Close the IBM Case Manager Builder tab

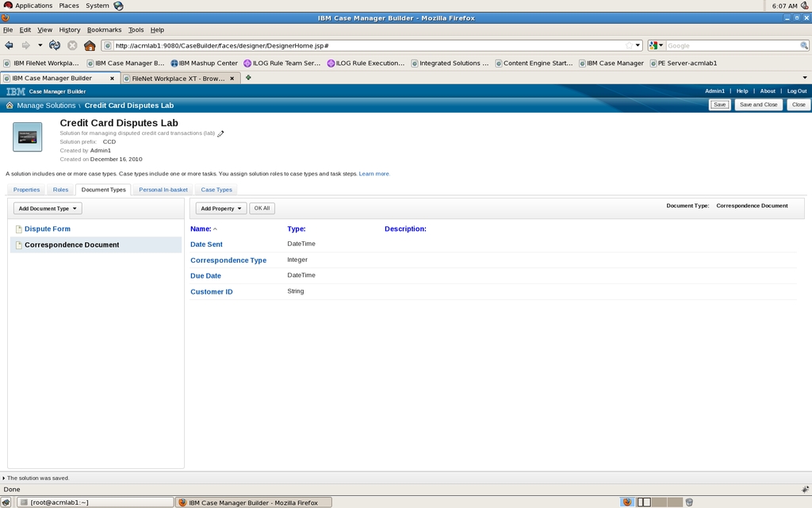[x=112, y=79]
